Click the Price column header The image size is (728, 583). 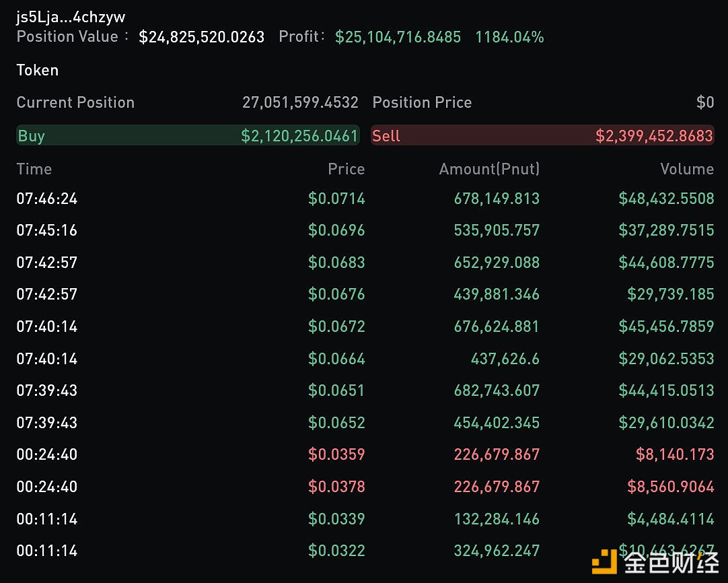(x=347, y=169)
